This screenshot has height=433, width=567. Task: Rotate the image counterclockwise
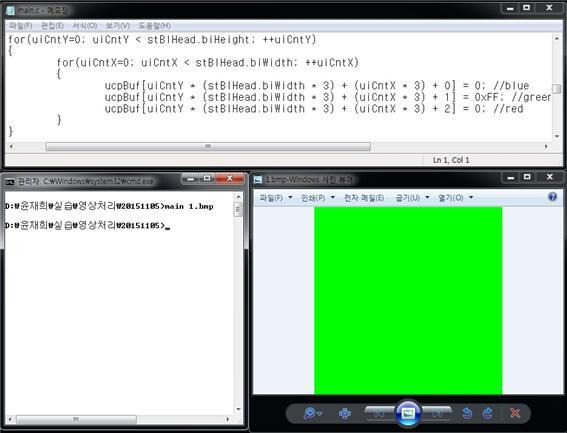point(467,413)
